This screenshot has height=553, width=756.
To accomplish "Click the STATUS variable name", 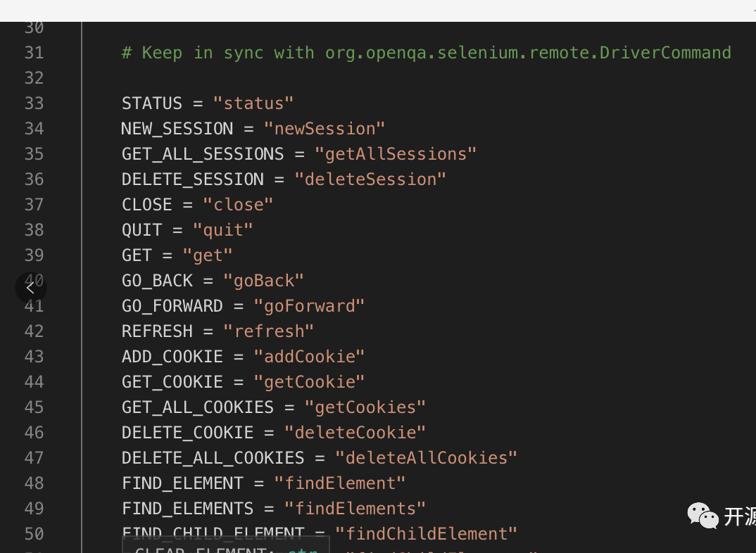I will [152, 103].
